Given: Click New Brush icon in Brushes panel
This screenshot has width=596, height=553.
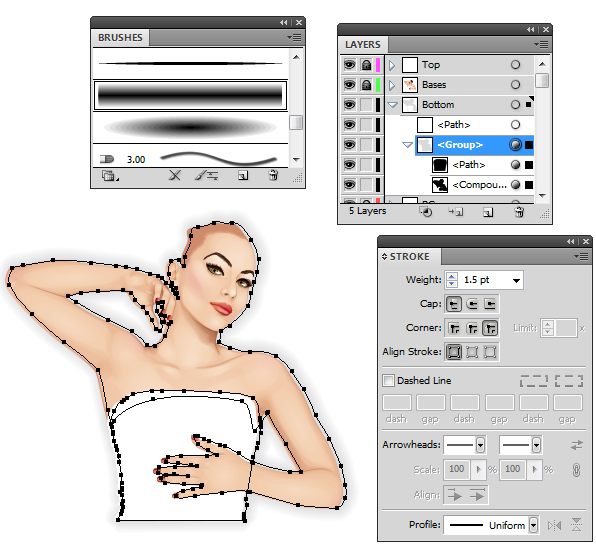Looking at the screenshot, I should [x=243, y=175].
